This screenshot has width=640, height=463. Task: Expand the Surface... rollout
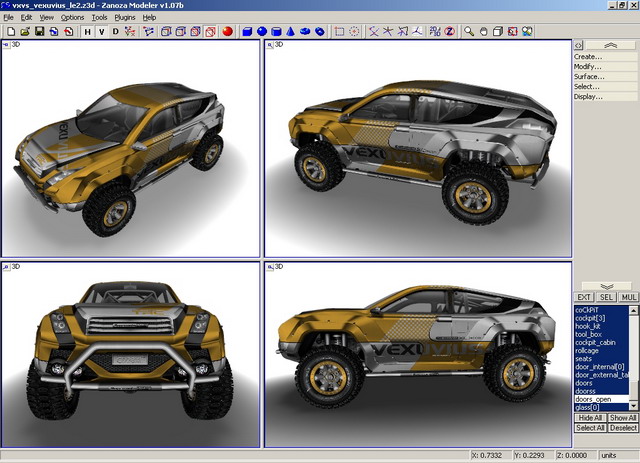coord(588,77)
